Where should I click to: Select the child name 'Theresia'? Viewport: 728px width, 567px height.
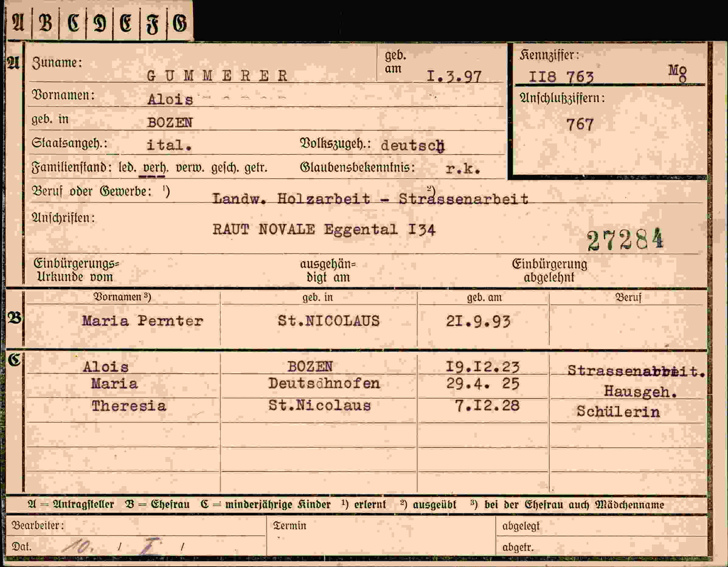129,406
